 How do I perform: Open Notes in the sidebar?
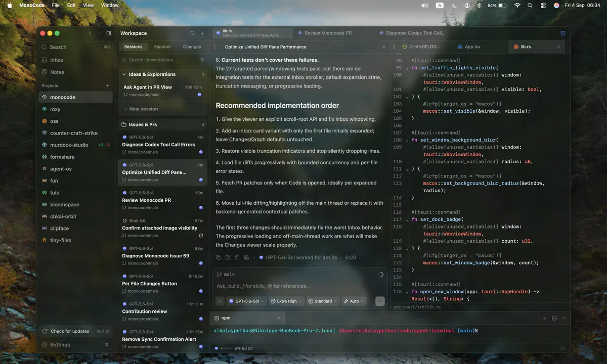tap(76, 72)
